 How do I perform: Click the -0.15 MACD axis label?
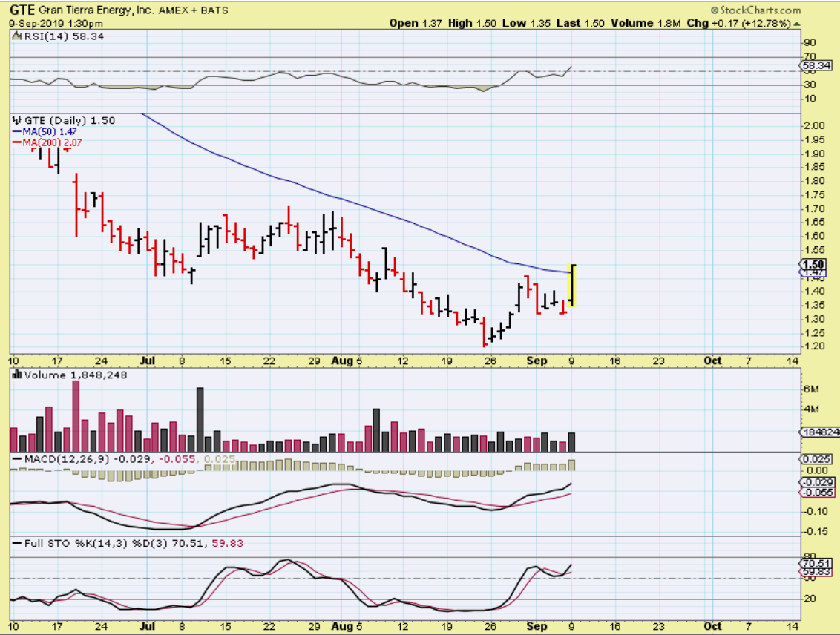point(817,532)
